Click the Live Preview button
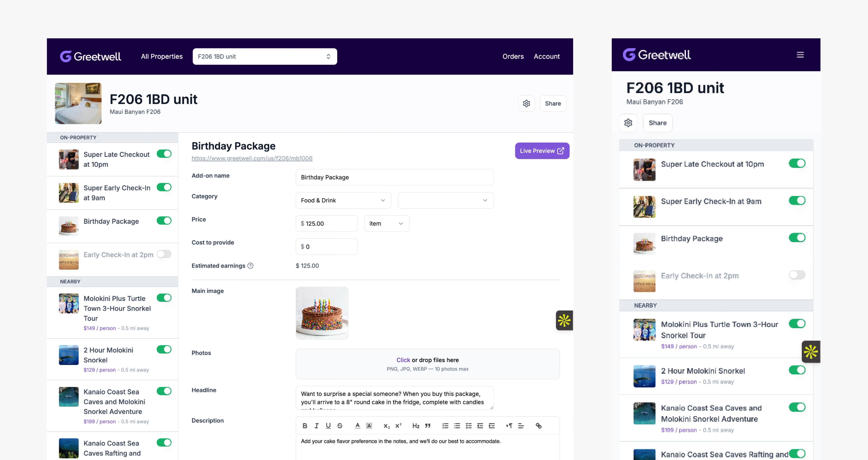This screenshot has height=460, width=868. pyautogui.click(x=542, y=151)
